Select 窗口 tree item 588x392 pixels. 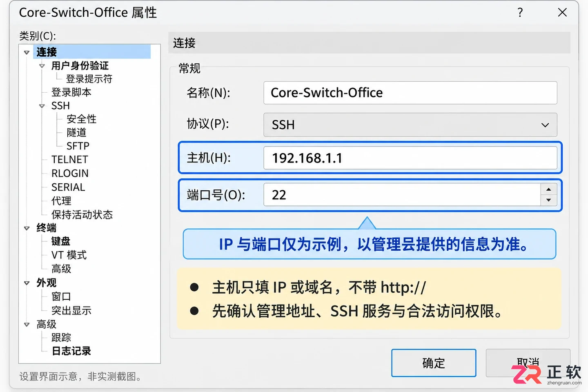tap(61, 296)
